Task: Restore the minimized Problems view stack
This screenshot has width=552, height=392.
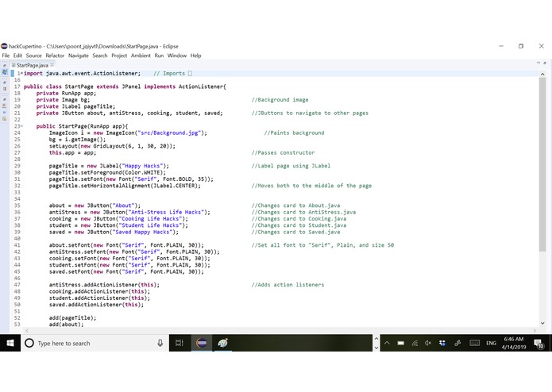Action: pyautogui.click(x=5, y=99)
